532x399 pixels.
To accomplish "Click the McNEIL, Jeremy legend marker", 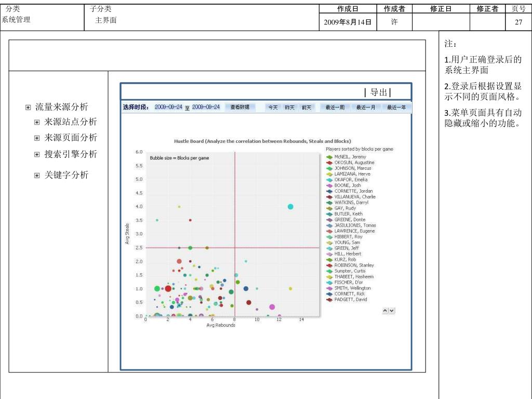I will click(329, 157).
